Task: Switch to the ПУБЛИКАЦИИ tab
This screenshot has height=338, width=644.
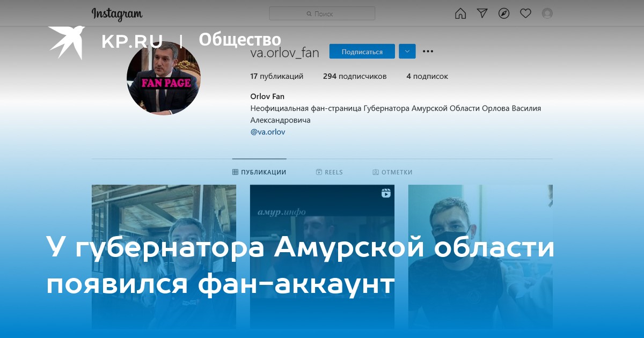Action: (x=259, y=172)
